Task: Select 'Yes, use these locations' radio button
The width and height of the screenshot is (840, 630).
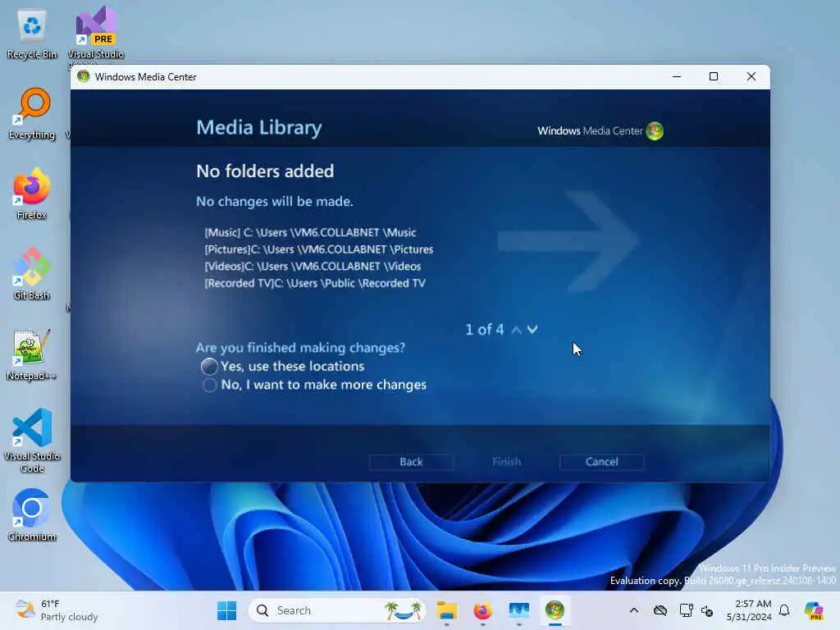Action: pyautogui.click(x=209, y=367)
